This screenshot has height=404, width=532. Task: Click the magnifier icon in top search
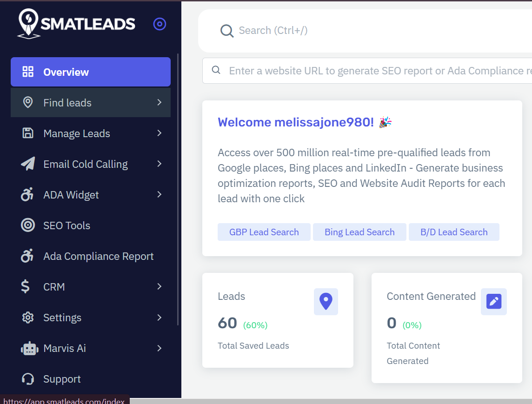[227, 31]
